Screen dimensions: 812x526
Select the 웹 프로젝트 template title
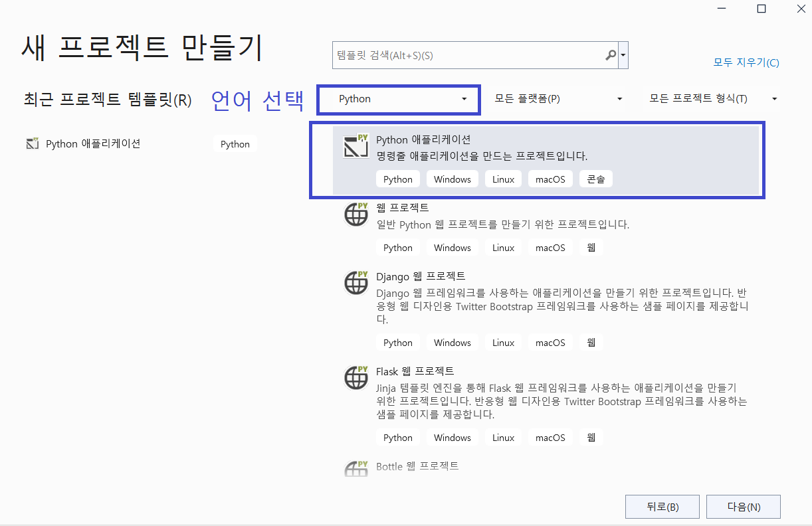[x=403, y=207]
